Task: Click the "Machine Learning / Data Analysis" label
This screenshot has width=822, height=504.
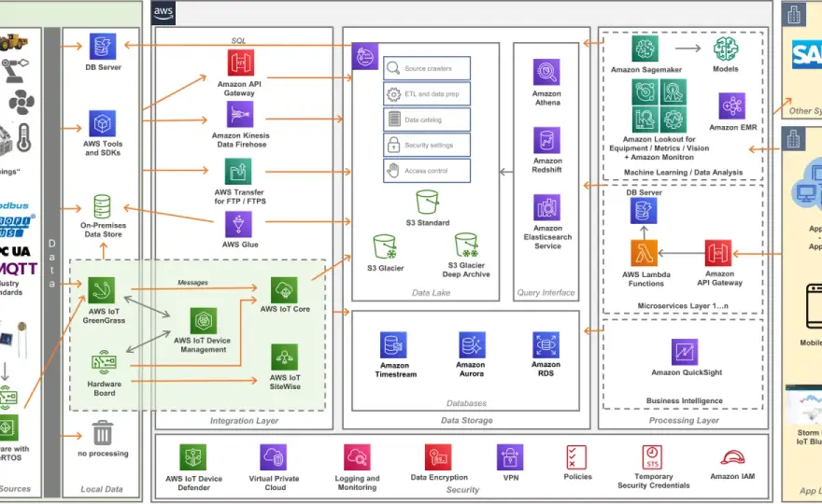Action: point(683,173)
